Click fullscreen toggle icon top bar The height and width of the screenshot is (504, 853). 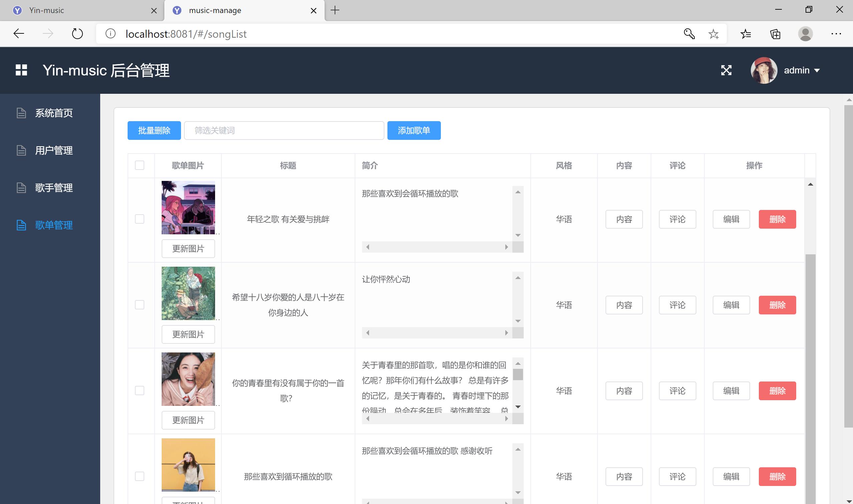pos(726,70)
